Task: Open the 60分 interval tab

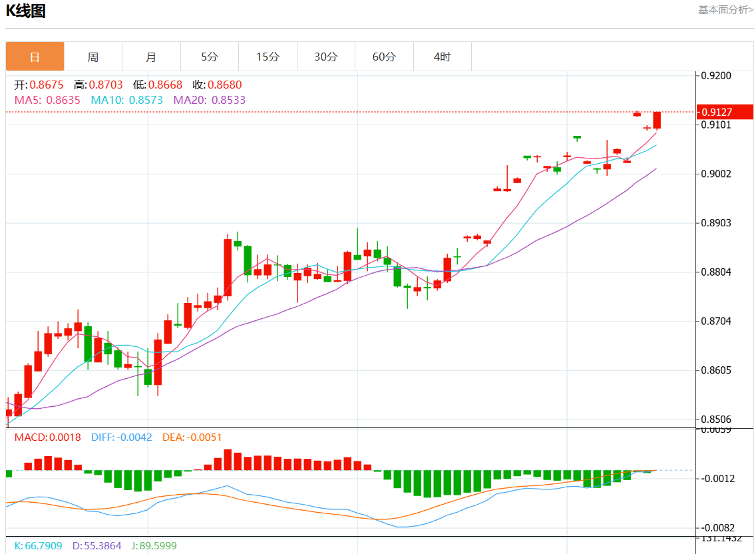Action: [x=384, y=57]
